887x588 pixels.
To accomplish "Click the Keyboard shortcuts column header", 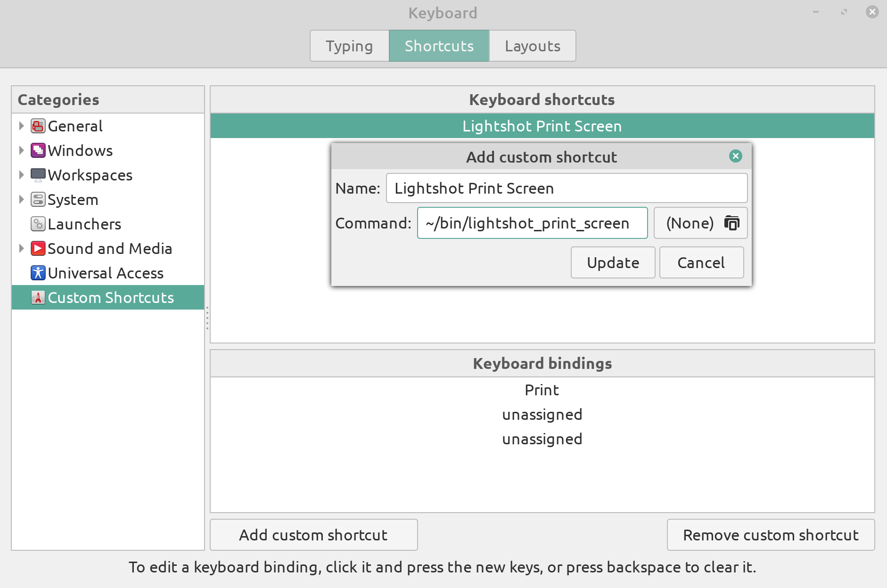I will pyautogui.click(x=542, y=99).
